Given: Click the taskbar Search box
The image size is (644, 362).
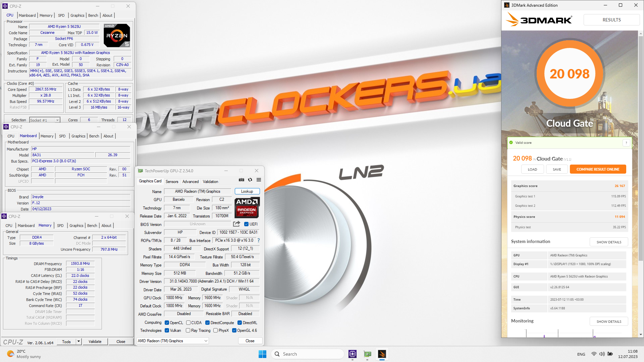Looking at the screenshot, I should [x=308, y=354].
